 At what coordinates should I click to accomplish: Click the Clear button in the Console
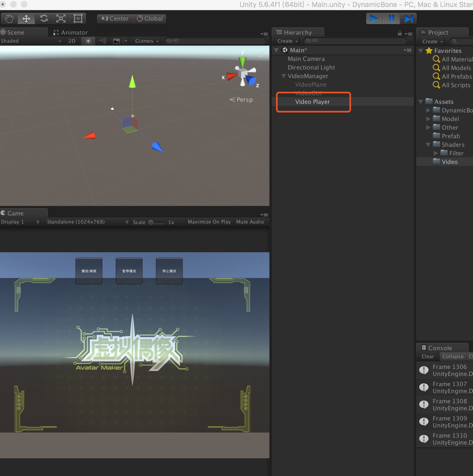427,356
